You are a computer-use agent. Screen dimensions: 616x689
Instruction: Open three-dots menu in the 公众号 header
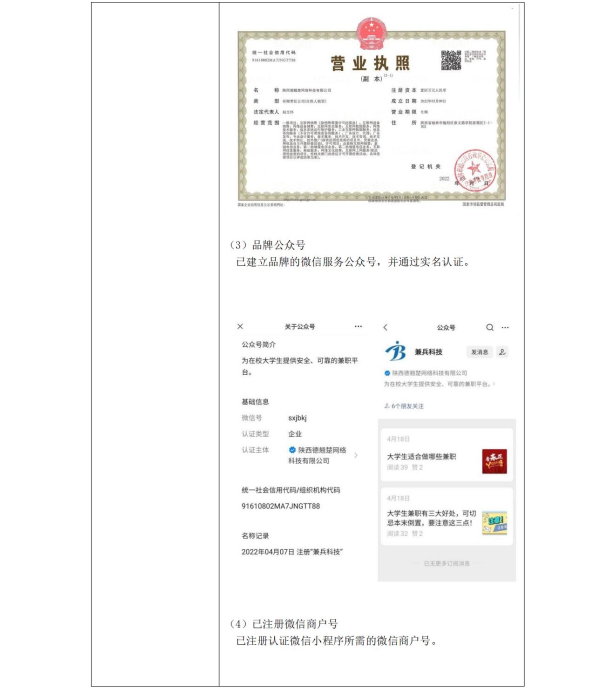pos(505,327)
